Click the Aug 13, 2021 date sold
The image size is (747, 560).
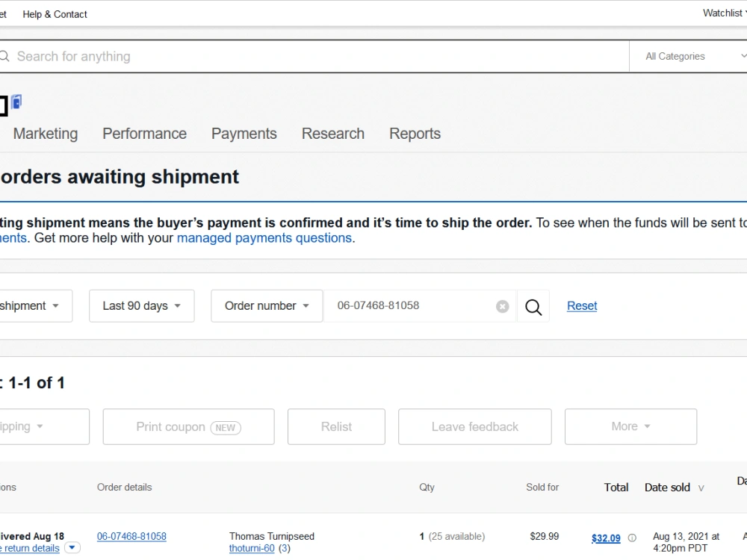point(686,542)
